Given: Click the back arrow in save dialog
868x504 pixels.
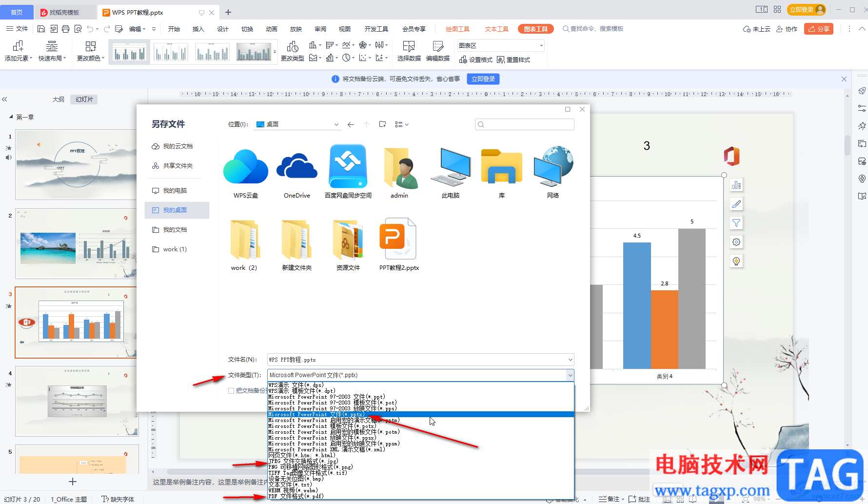Looking at the screenshot, I should click(351, 124).
